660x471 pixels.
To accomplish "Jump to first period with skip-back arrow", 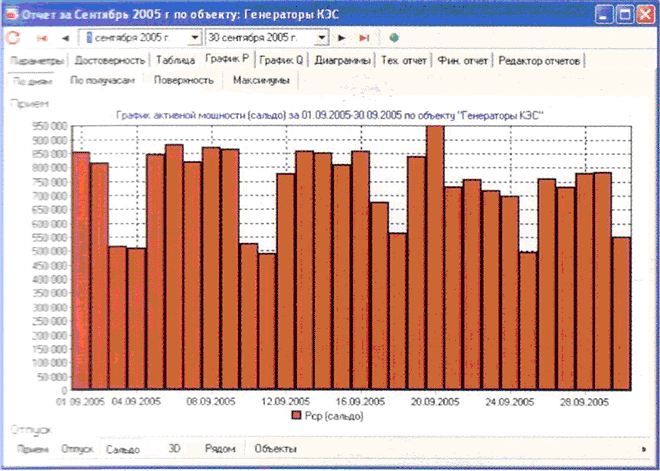I will 43,38.
